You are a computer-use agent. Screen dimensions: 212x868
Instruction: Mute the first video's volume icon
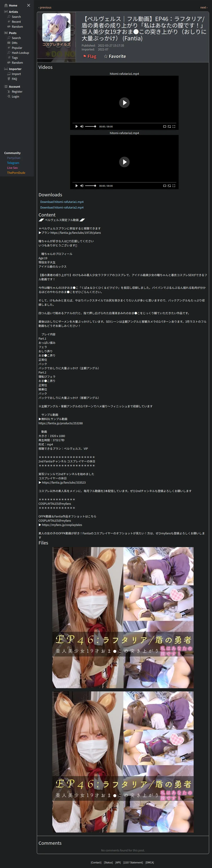[82, 126]
